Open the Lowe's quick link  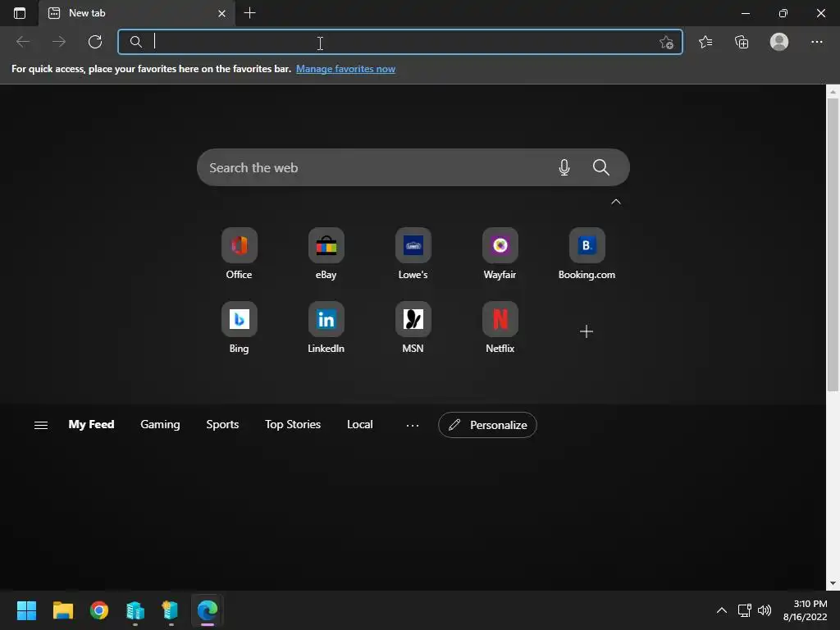pos(413,253)
